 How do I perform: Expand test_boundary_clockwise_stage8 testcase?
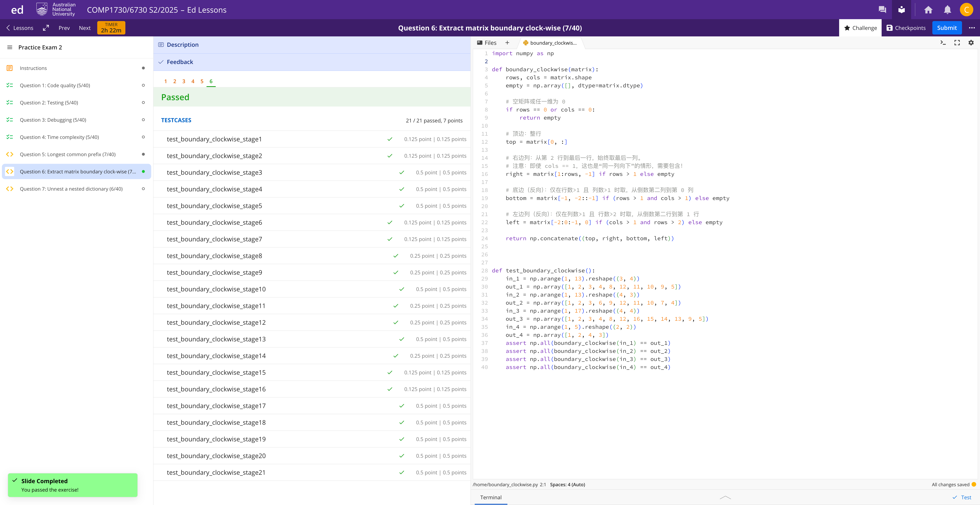(312, 256)
